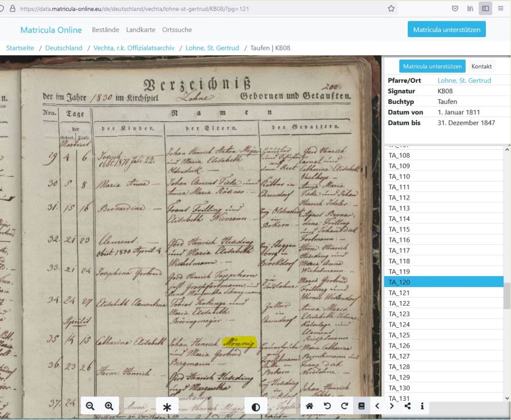The width and height of the screenshot is (511, 420).
Task: Select page TA_110
Action: [x=444, y=176]
